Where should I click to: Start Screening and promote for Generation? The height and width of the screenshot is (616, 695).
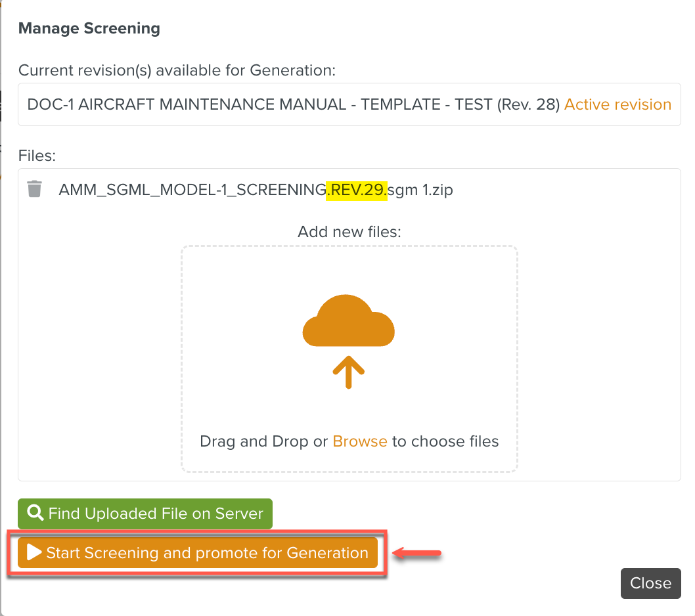click(x=198, y=553)
